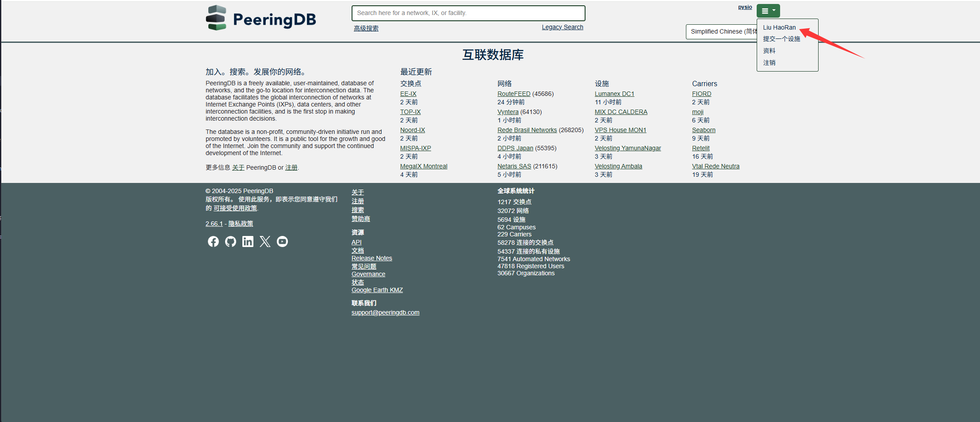Screen dimensions: 980x422
Task: Toggle the green hamburger user menu
Action: point(768,11)
